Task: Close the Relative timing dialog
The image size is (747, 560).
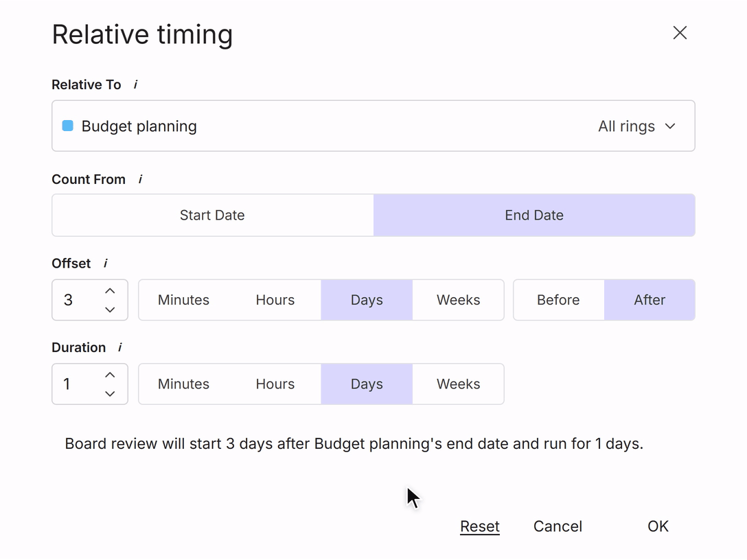Action: 680,33
